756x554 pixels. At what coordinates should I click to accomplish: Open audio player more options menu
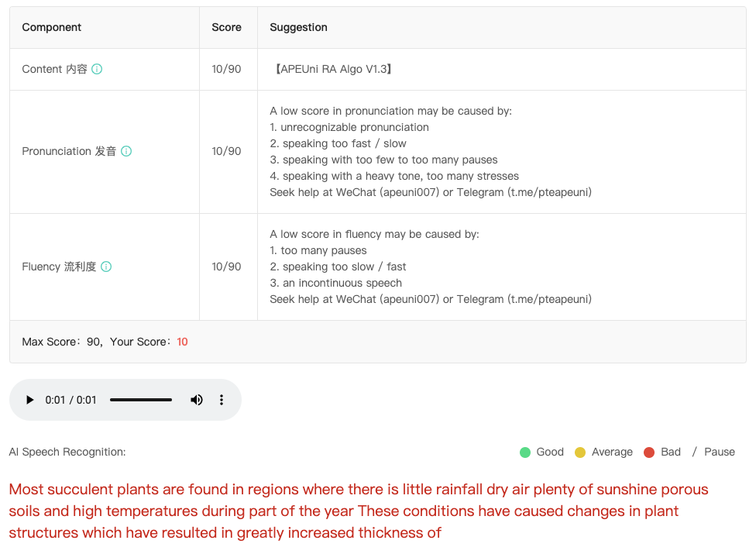click(x=222, y=400)
